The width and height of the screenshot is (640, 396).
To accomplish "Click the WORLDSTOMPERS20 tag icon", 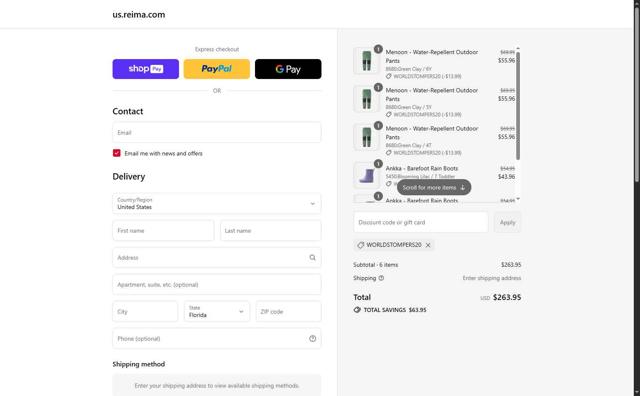I will point(360,245).
